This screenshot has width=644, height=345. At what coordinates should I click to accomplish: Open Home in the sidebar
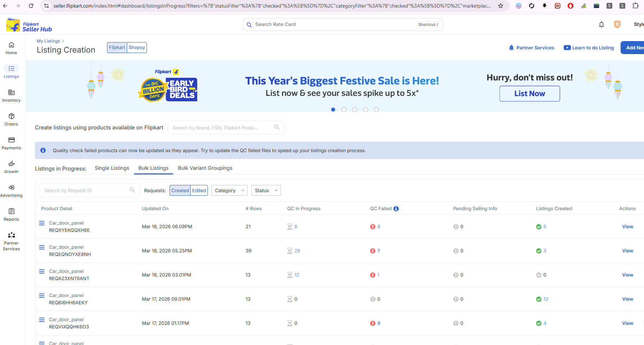[x=11, y=48]
